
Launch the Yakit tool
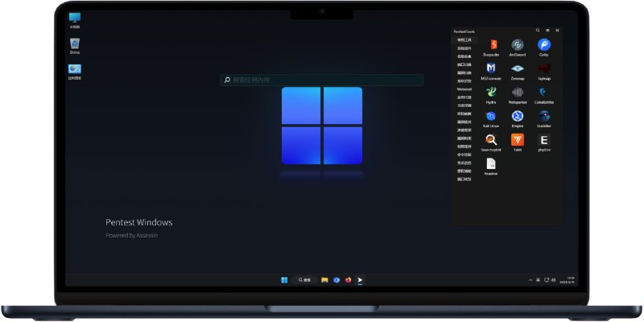coord(518,140)
